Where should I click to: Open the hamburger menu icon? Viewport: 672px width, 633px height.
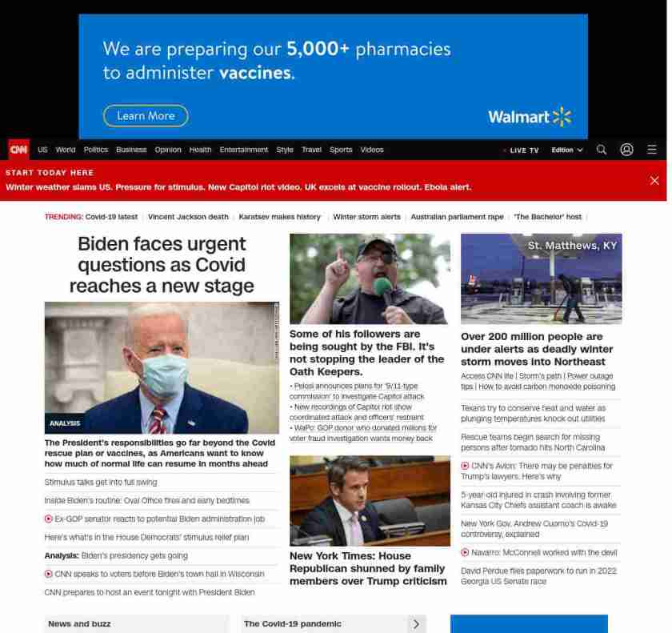tap(652, 150)
